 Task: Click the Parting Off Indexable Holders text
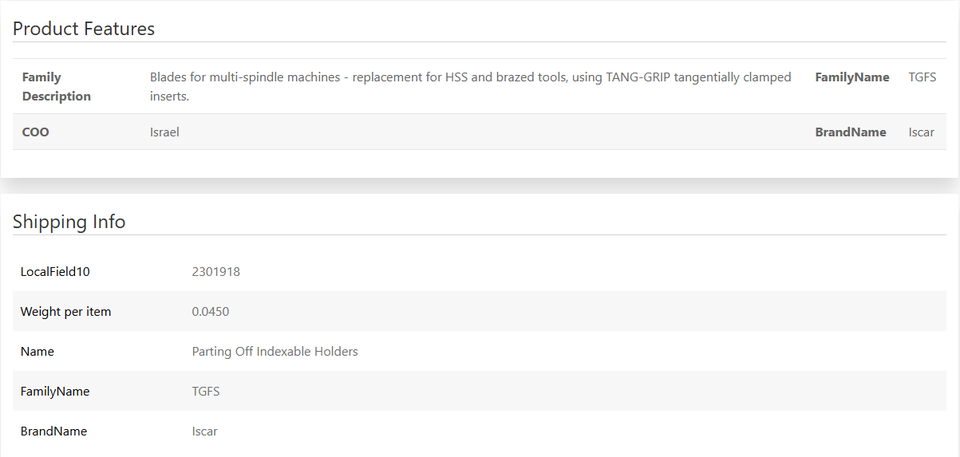point(275,352)
